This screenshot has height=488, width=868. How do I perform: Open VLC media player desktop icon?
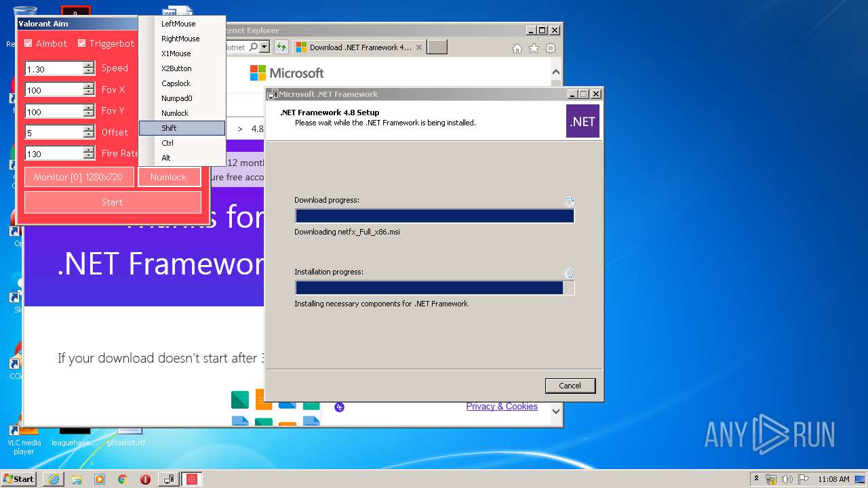coord(24,437)
